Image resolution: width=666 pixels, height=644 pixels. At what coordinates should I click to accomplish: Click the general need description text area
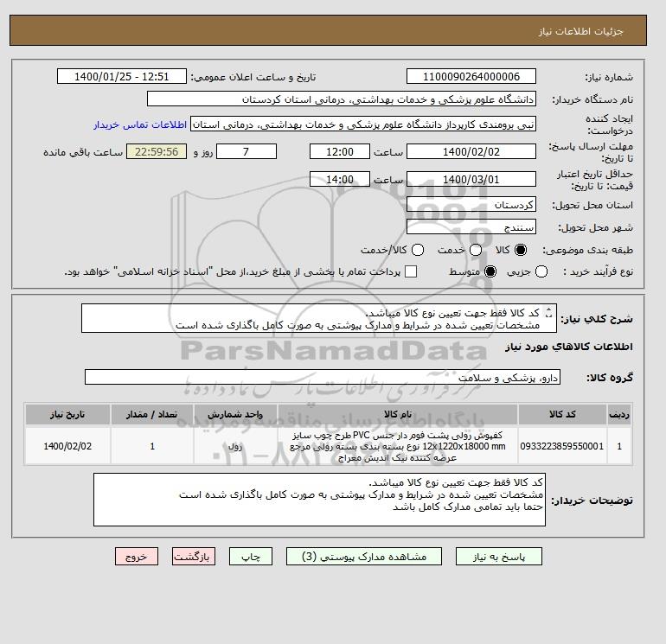(x=319, y=318)
